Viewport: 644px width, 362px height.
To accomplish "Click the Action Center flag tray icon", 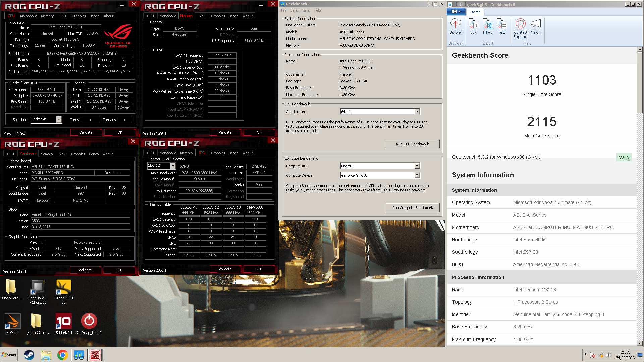I will click(593, 355).
